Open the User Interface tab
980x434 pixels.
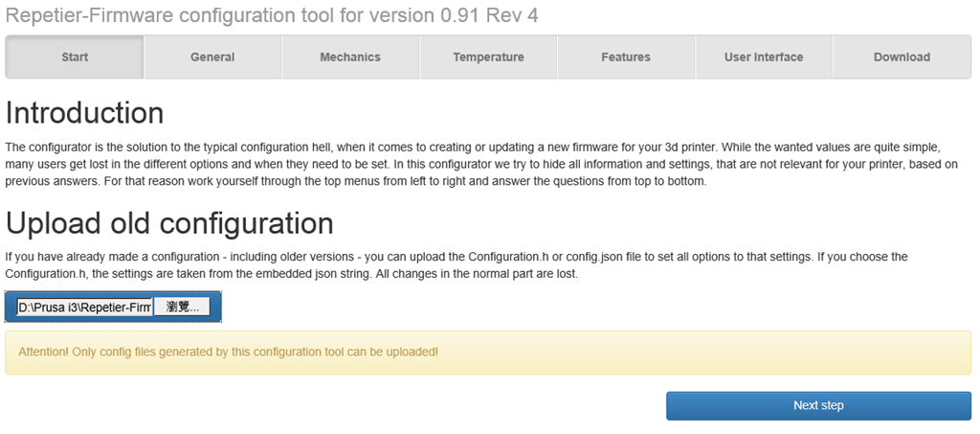tap(764, 57)
